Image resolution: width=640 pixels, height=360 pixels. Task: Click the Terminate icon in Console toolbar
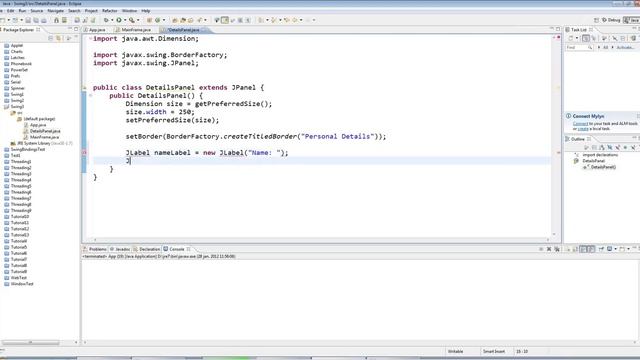[541, 249]
